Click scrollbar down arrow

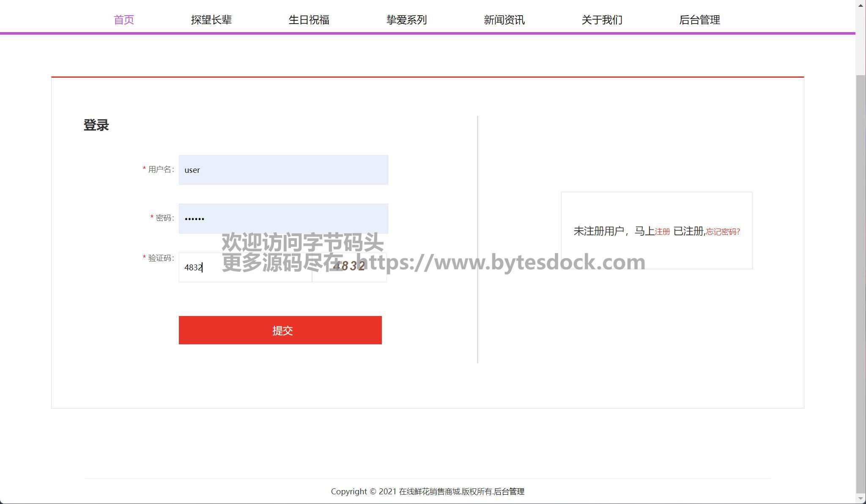(x=861, y=499)
